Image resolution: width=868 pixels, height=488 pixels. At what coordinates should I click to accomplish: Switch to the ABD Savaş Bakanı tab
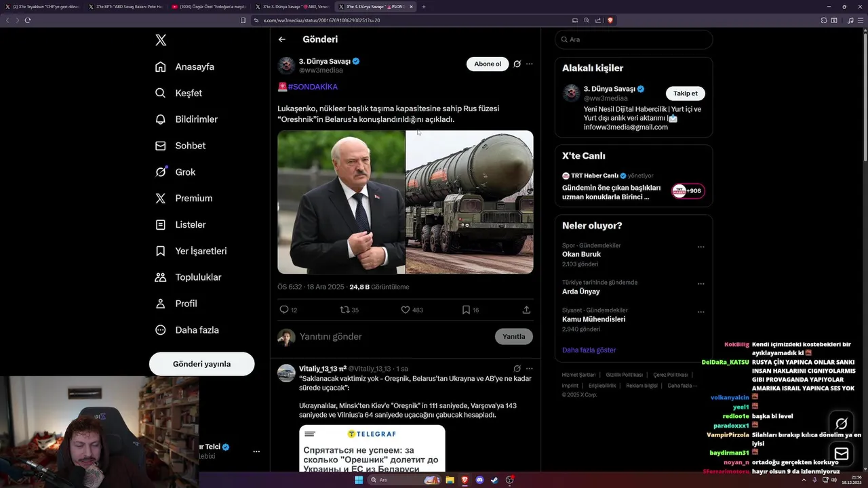(x=125, y=7)
